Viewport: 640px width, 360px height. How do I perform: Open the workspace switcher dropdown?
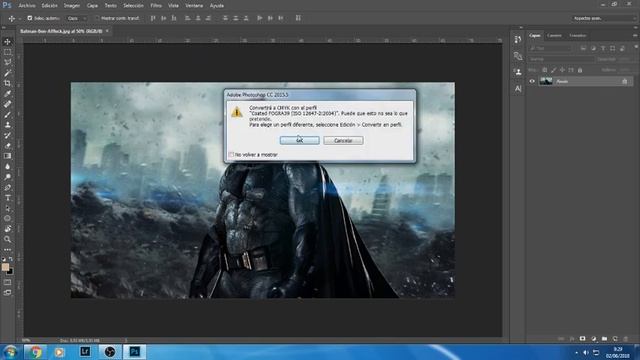603,18
